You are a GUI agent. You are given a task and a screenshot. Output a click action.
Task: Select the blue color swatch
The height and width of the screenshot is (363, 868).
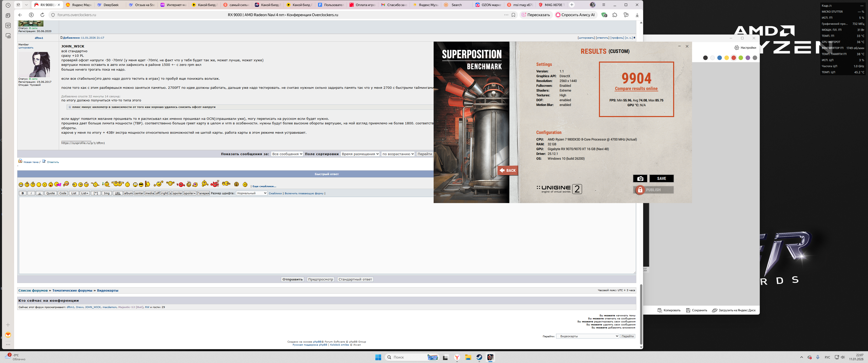coord(719,58)
